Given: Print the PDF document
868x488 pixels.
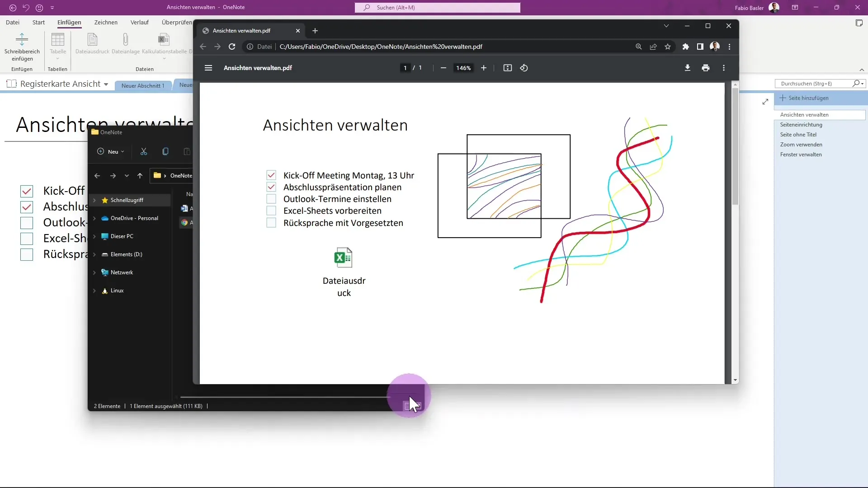Looking at the screenshot, I should [x=706, y=68].
